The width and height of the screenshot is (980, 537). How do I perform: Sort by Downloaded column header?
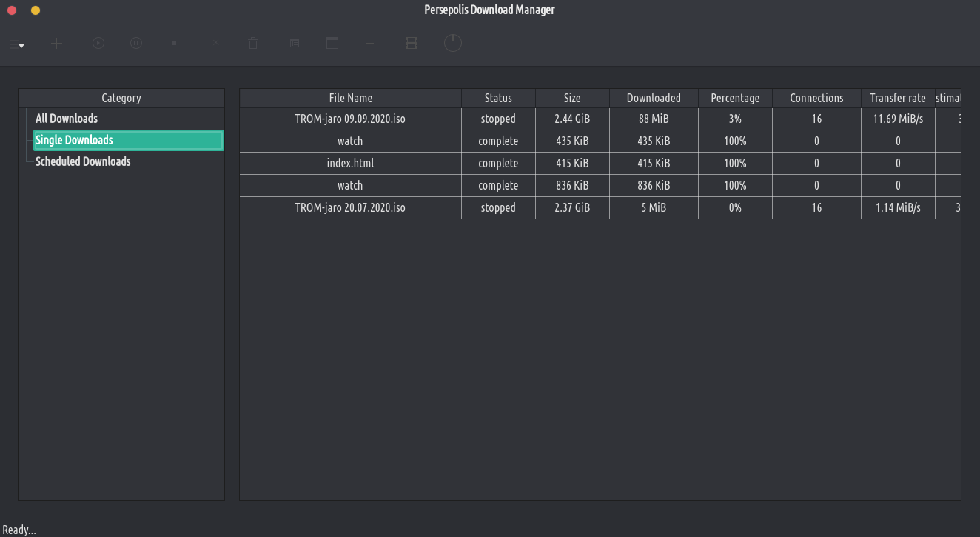pos(654,98)
